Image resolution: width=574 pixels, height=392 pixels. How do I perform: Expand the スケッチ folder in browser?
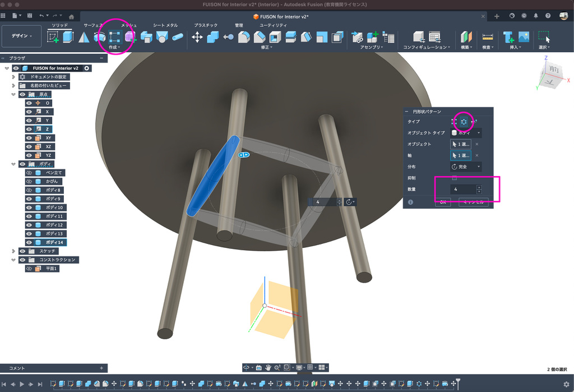click(x=13, y=251)
